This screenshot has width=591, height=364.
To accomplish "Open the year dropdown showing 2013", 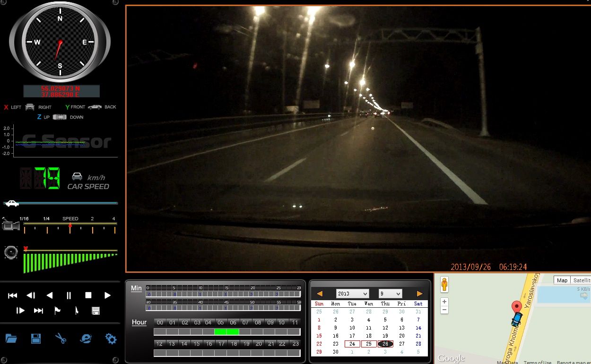I will point(352,294).
